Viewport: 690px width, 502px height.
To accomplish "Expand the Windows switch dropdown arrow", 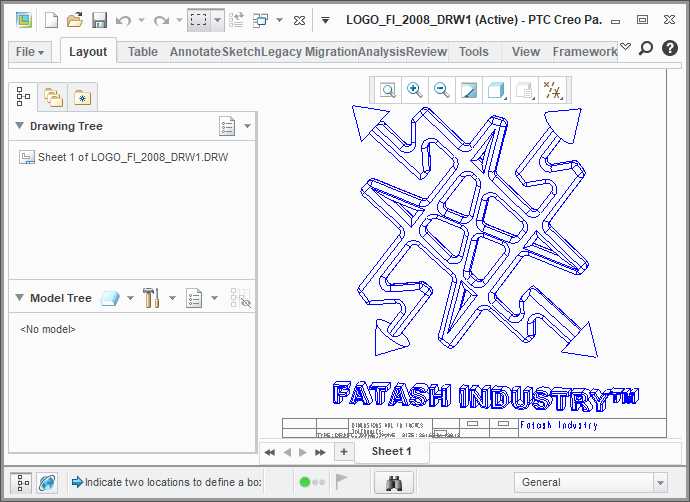I will (279, 20).
